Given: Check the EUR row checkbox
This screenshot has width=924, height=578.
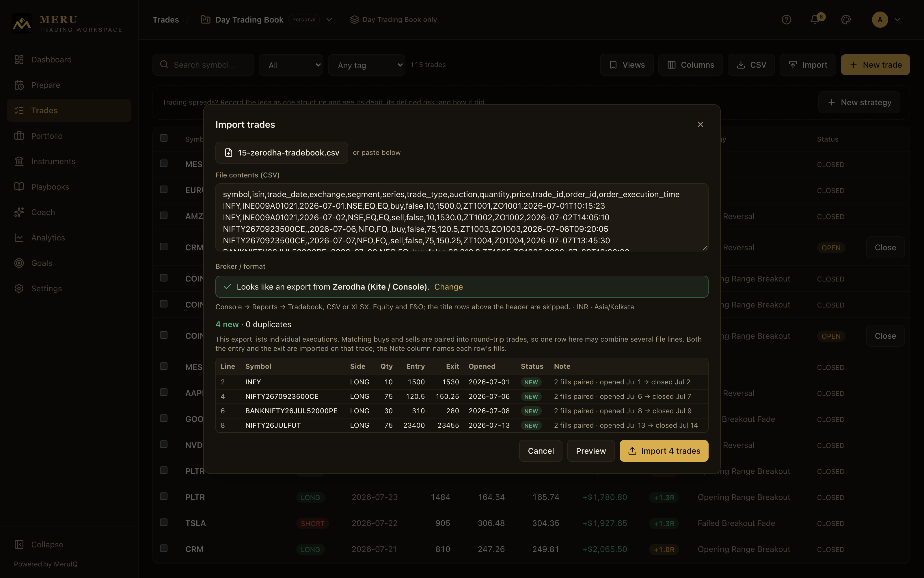Looking at the screenshot, I should click(164, 189).
